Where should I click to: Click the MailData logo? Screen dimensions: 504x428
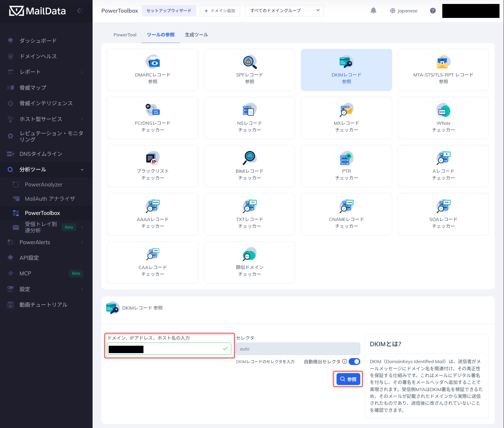[37, 11]
